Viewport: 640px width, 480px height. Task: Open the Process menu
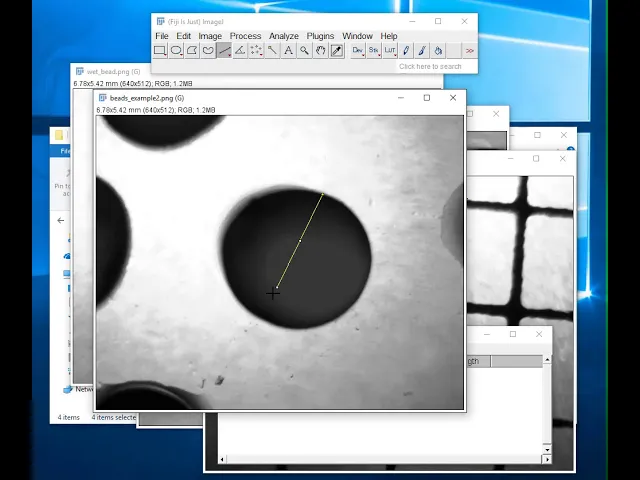[245, 36]
